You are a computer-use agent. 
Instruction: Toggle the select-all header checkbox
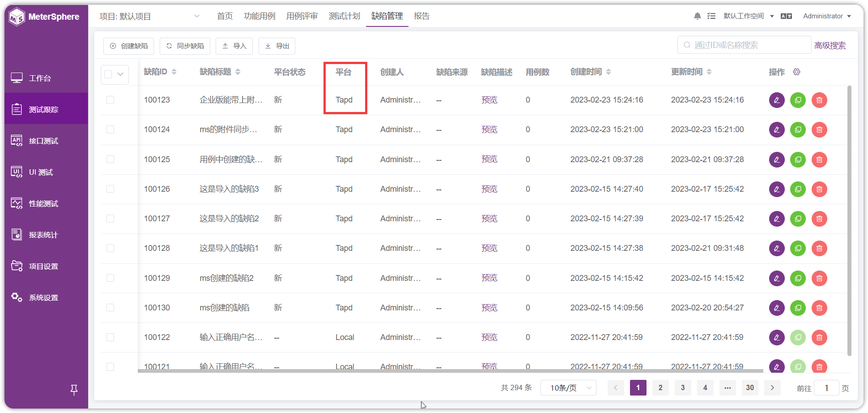[x=108, y=74]
